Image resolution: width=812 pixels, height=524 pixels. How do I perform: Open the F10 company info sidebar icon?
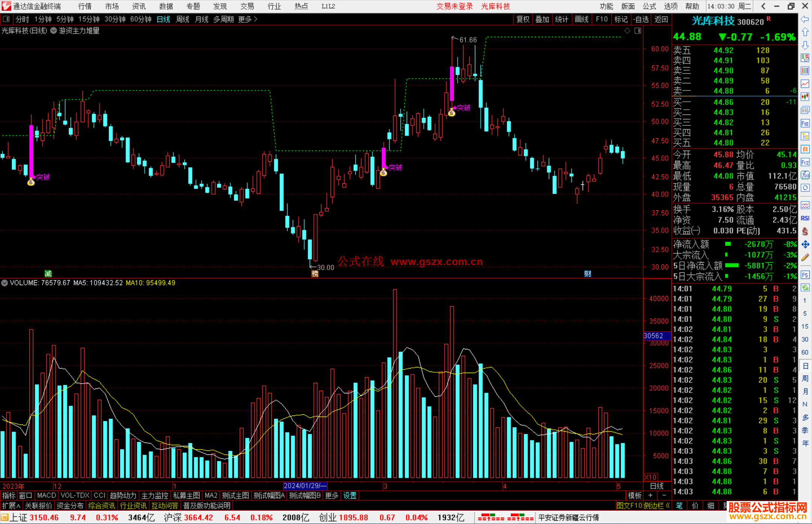click(805, 123)
